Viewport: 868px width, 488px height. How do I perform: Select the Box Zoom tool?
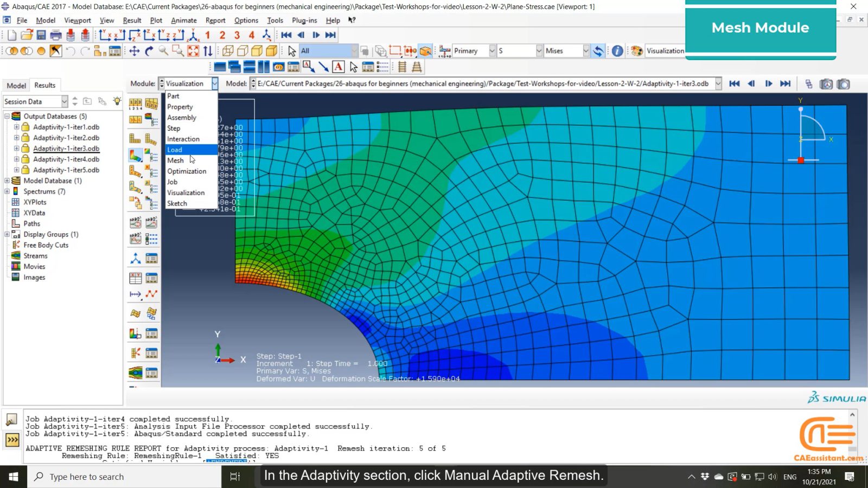[x=178, y=51]
